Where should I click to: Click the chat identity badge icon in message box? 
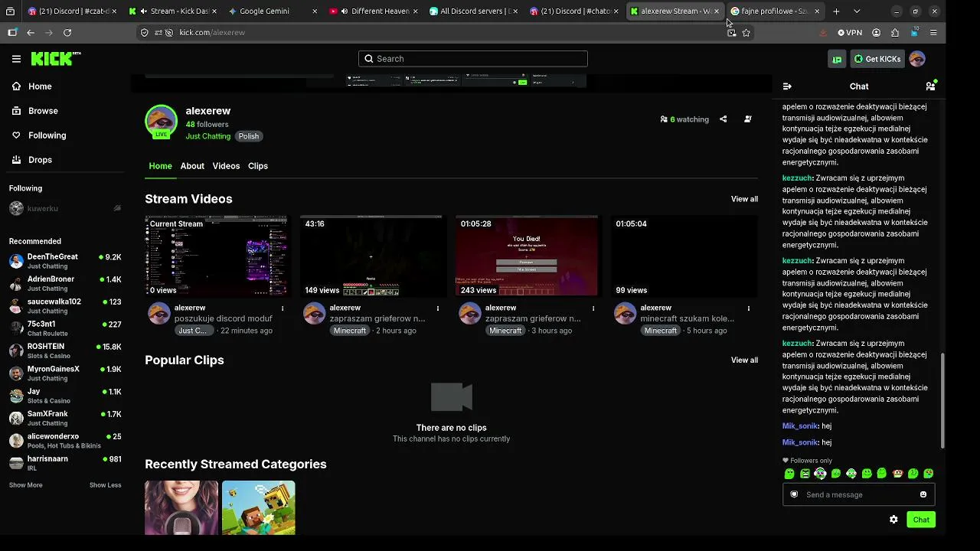[x=794, y=494]
